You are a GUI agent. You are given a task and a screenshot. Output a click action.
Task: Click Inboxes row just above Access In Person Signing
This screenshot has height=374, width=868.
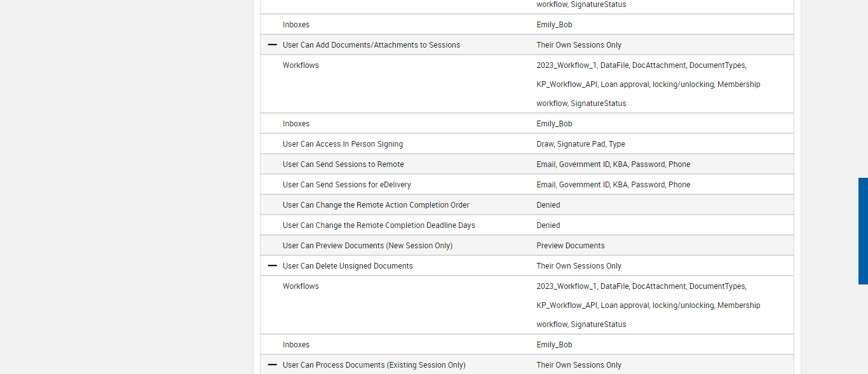(296, 124)
